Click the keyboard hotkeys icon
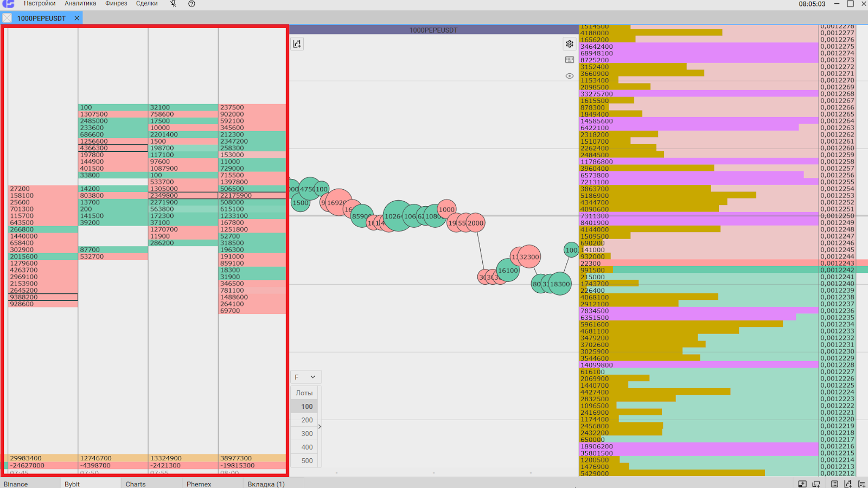This screenshot has height=488, width=868. click(569, 60)
